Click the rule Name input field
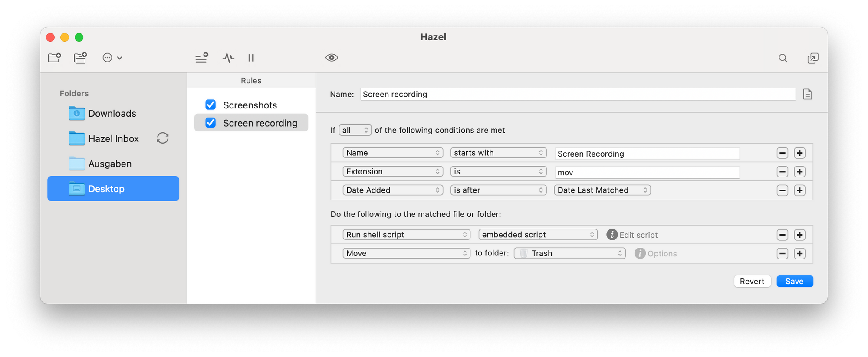The width and height of the screenshot is (868, 357). tap(578, 94)
